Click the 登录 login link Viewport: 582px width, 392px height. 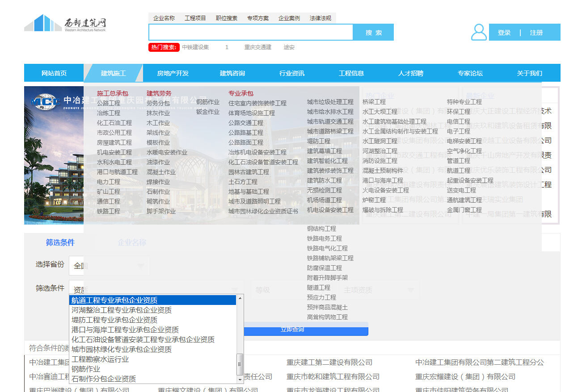coord(504,33)
